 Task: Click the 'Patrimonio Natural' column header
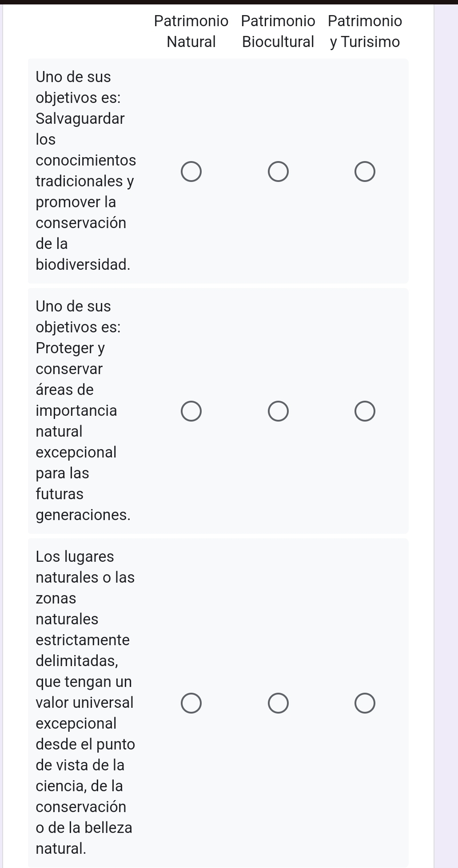click(x=191, y=31)
